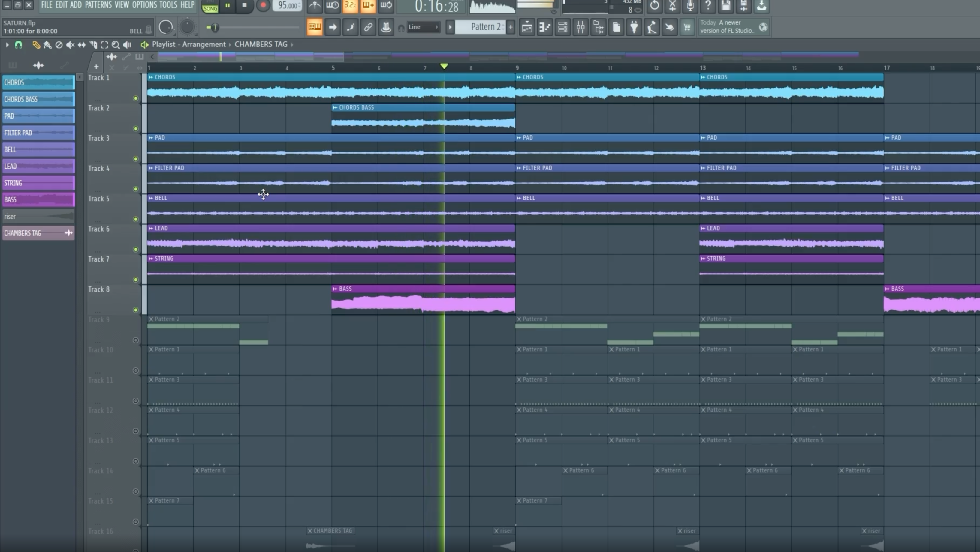
Task: Click the one-click audio recording microphone
Action: [690, 5]
